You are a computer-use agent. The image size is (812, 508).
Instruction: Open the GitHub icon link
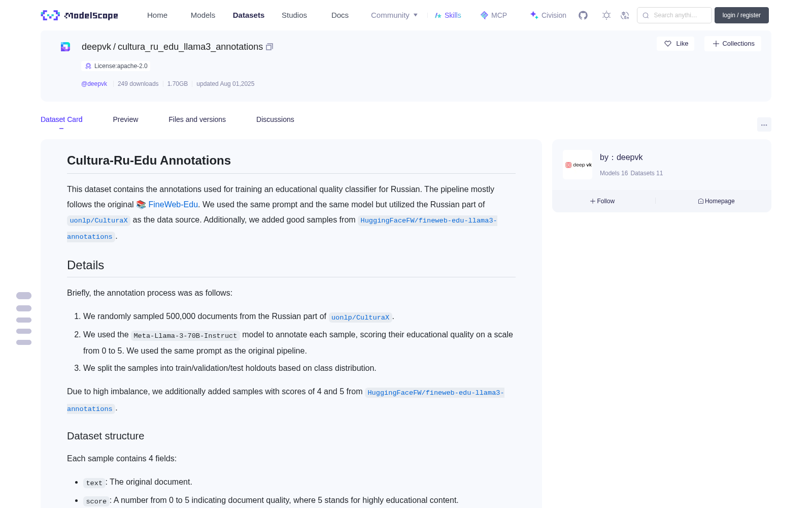point(583,15)
